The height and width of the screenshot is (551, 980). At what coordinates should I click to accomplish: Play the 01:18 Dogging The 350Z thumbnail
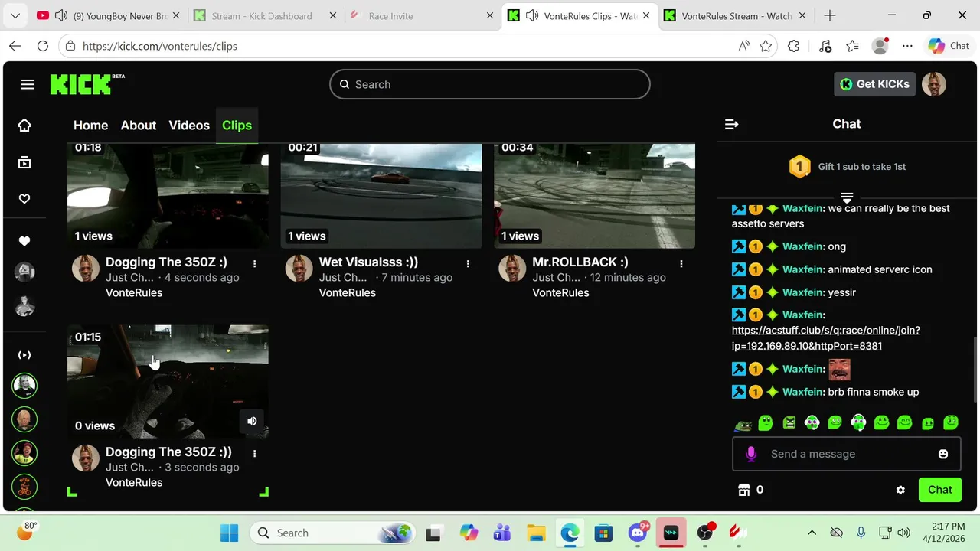pos(168,195)
